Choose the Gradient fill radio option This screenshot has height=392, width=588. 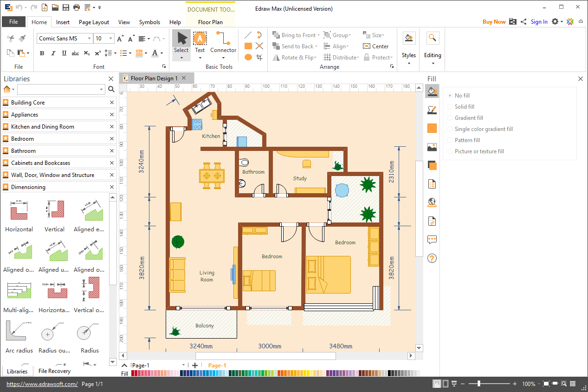point(450,118)
